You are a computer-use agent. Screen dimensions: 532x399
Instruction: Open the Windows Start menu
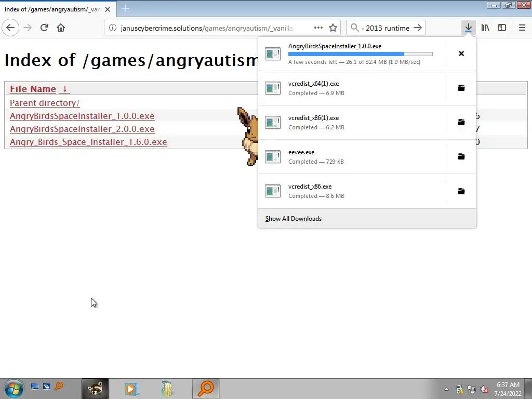(14, 389)
